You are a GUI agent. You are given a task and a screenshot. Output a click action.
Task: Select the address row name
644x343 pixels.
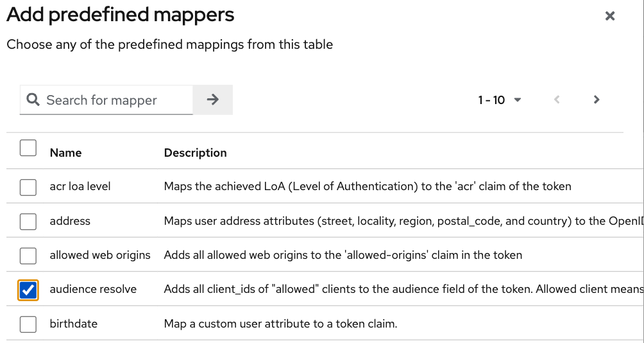70,221
